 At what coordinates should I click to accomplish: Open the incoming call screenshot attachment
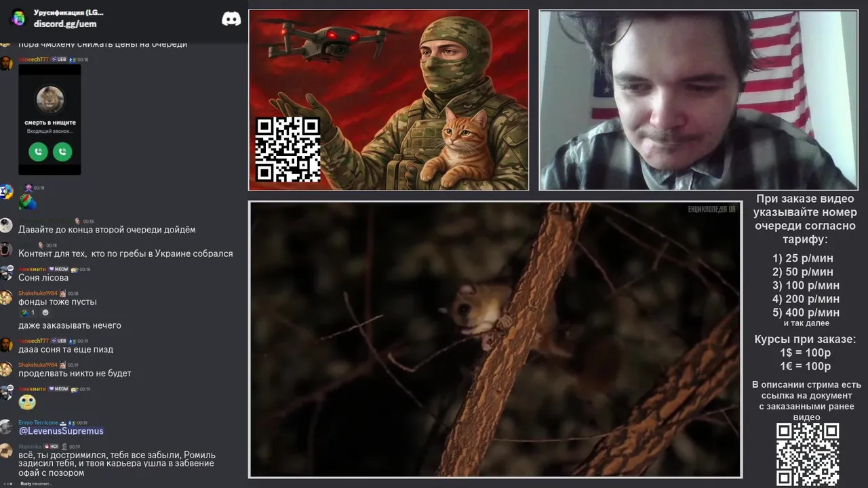pos(50,119)
